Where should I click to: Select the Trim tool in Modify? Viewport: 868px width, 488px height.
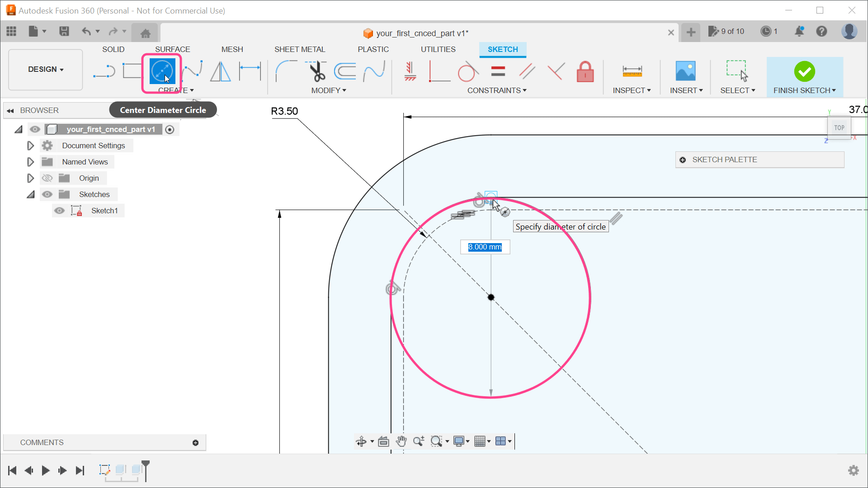coord(316,71)
